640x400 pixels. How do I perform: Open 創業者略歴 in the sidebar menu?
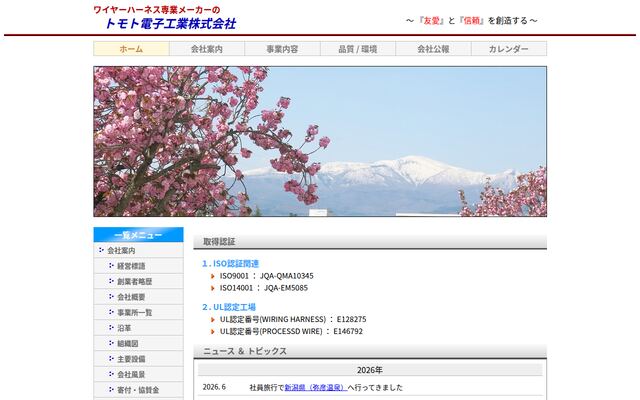coord(138,281)
